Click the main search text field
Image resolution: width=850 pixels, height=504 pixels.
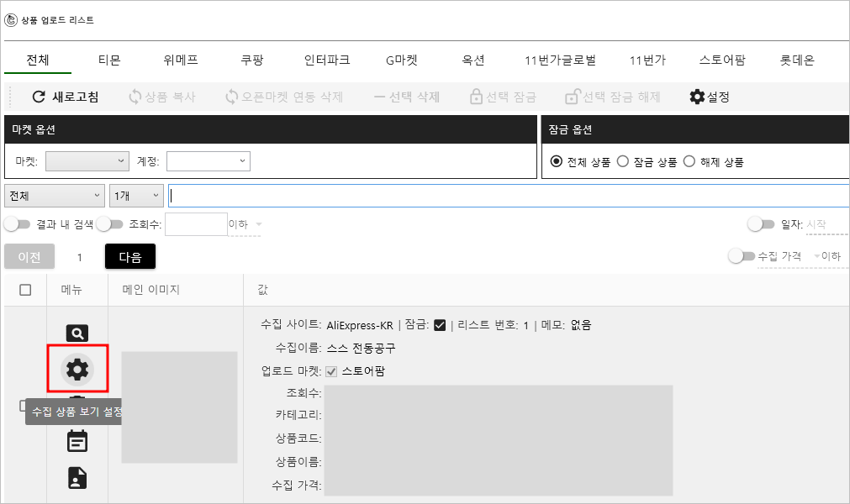point(509,196)
